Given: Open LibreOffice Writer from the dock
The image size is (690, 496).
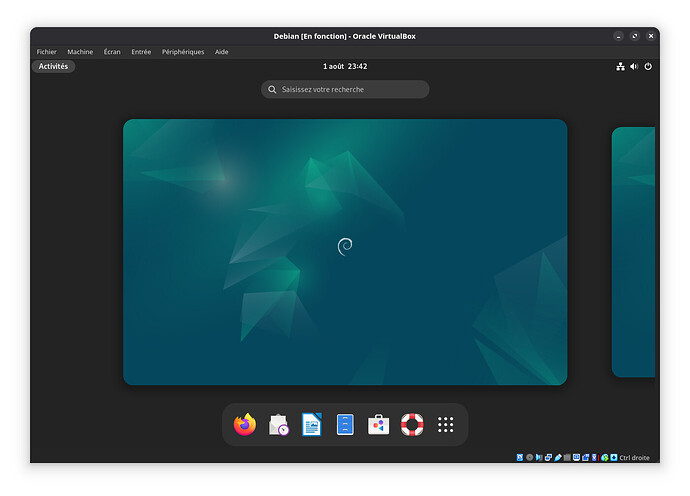Looking at the screenshot, I should [312, 425].
